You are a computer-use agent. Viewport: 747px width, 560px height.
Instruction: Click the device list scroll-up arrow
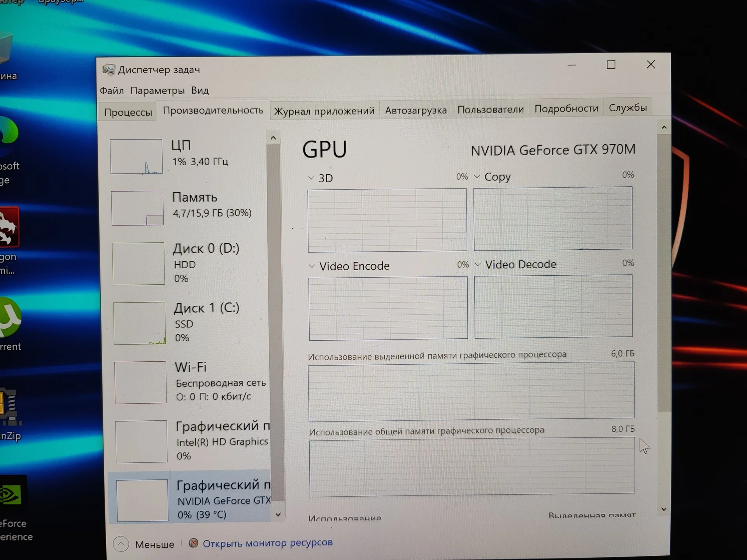click(273, 138)
